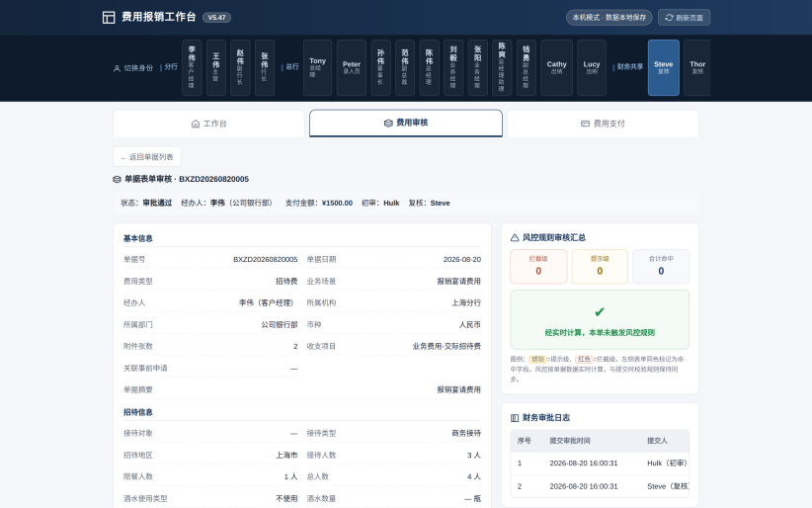
Task: Click status value 审批通过
Action: pyautogui.click(x=157, y=203)
